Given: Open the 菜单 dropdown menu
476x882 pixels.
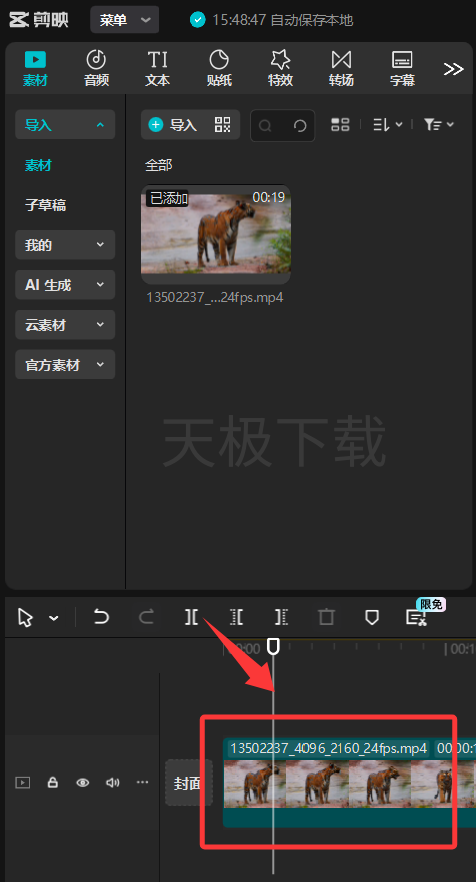Looking at the screenshot, I should coord(125,20).
